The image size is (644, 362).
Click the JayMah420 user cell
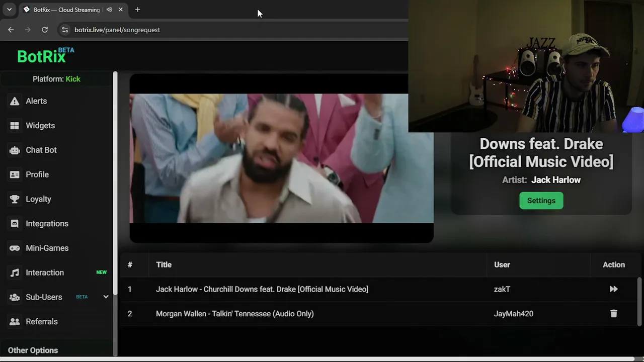coord(514,314)
